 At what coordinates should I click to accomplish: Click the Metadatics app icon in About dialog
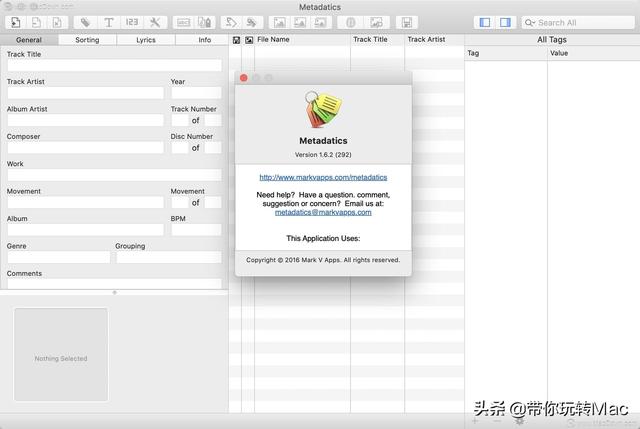pyautogui.click(x=323, y=109)
